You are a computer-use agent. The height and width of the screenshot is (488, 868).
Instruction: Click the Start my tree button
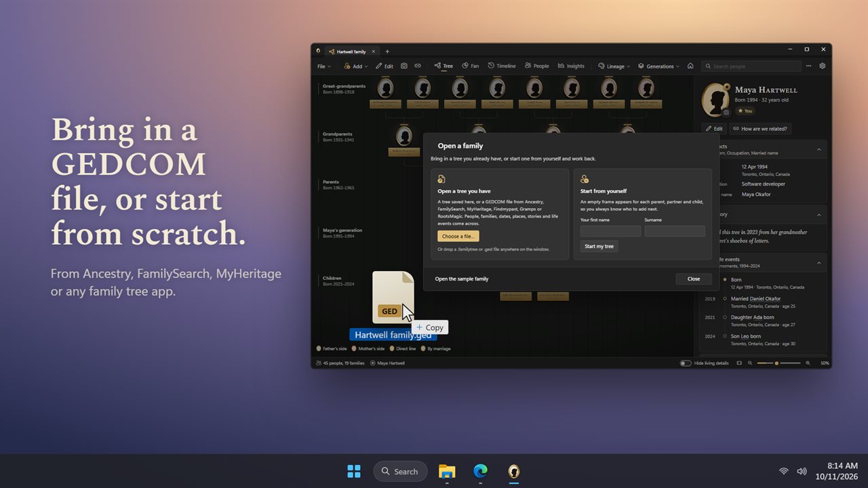[599, 246]
